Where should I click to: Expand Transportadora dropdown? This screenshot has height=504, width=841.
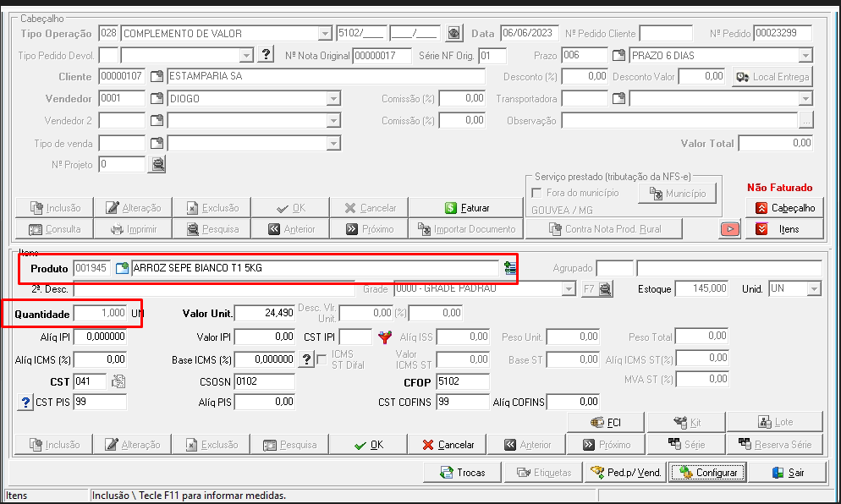tap(805, 99)
